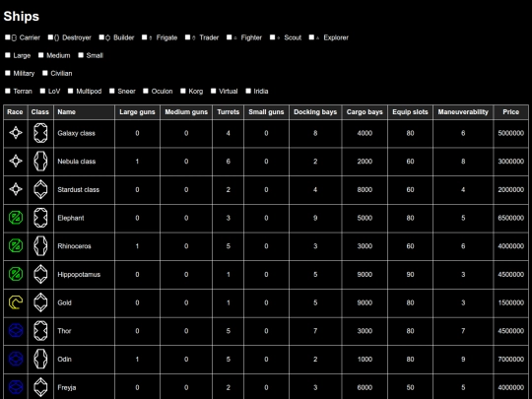Toggle the Trader filter checkbox
The image size is (532, 399).
coord(187,37)
